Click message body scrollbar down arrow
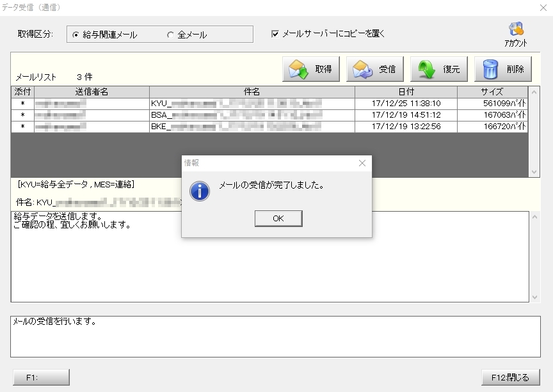 point(534,297)
